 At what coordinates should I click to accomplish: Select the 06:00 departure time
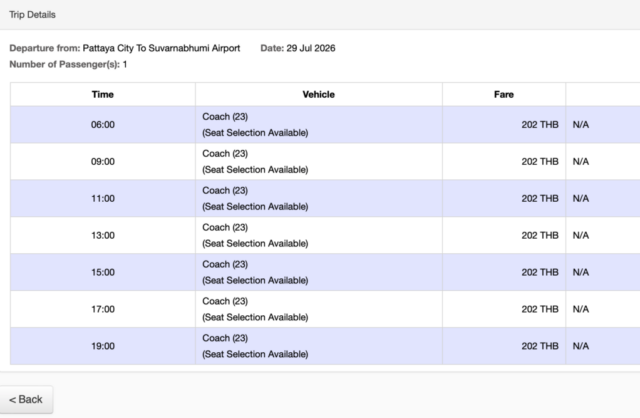click(103, 125)
